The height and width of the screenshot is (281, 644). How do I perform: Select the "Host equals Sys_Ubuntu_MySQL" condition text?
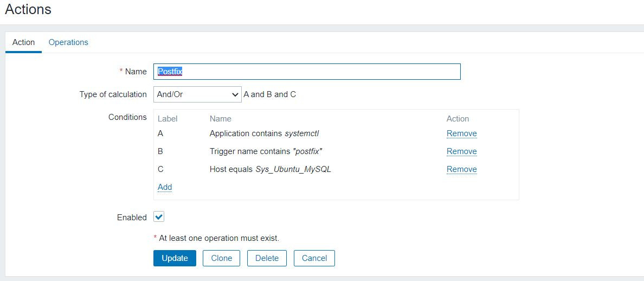click(x=270, y=169)
